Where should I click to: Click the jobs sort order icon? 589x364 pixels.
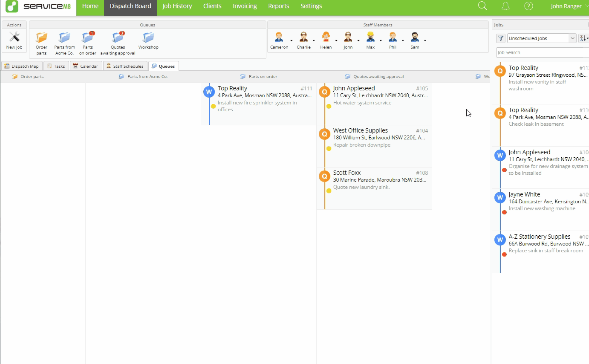tap(583, 38)
